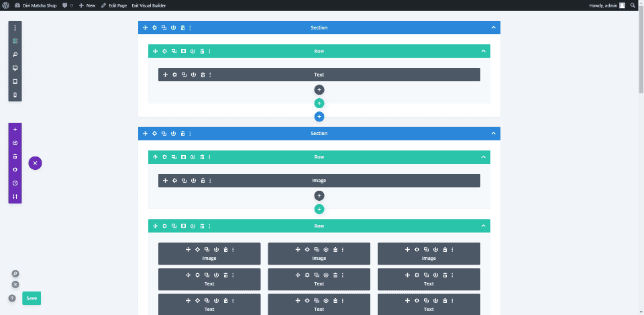This screenshot has width=644, height=315.
Task: Delete the top Text module via trash icon
Action: (203, 75)
